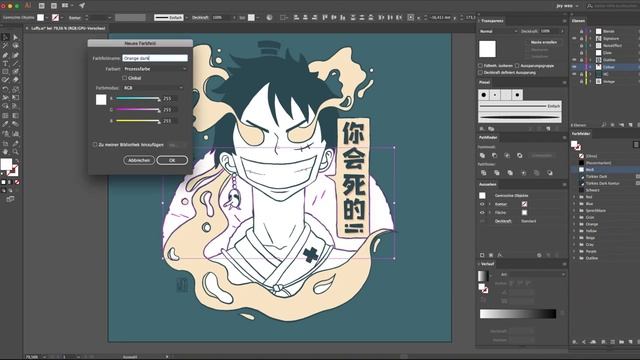Open the Farbart Prozessfarbe dropdown
This screenshot has height=360, width=640.
coord(155,69)
